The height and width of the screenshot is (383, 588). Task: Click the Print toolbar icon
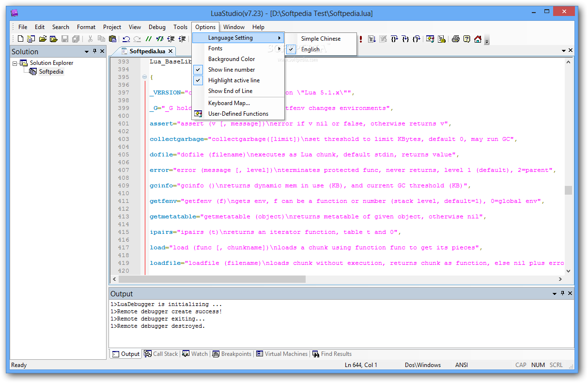coord(455,39)
